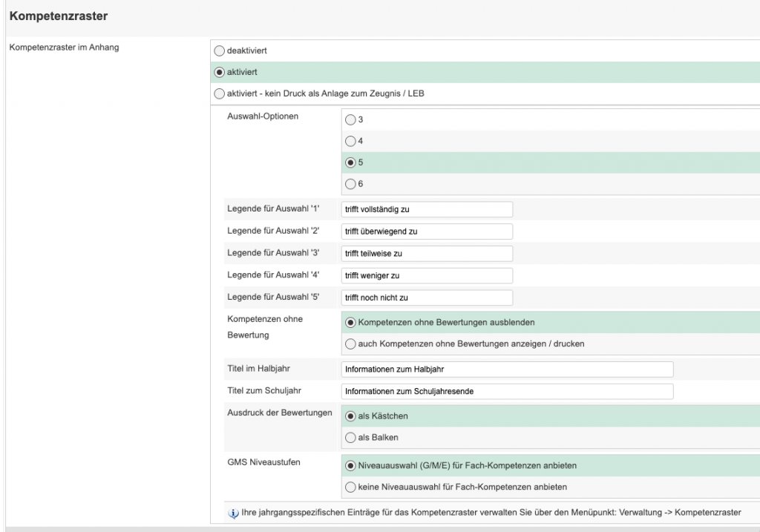This screenshot has height=532, width=760.
Task: Click the 'Kompetenzraster im Anhang' label
Action: coord(64,47)
